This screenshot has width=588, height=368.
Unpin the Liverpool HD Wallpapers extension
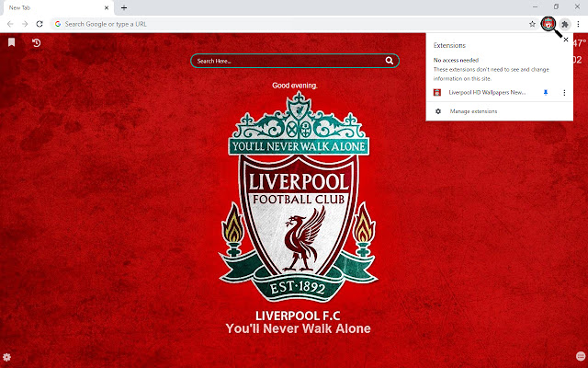click(546, 92)
